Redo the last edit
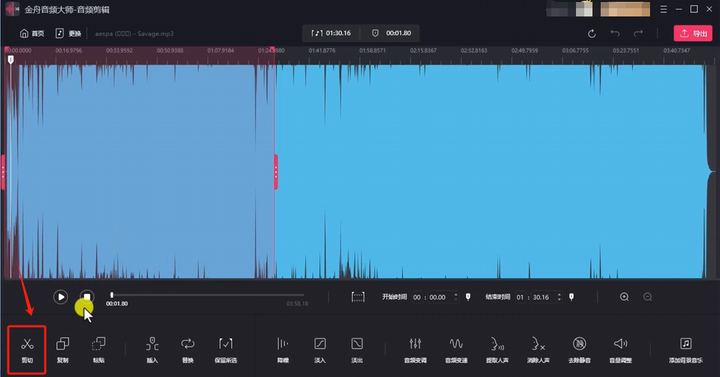 coord(638,34)
